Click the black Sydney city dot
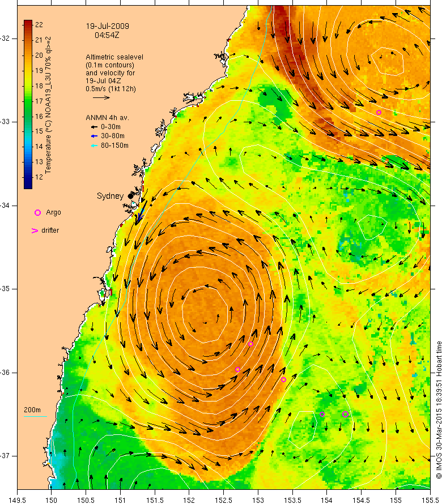The height and width of the screenshot is (504, 442). pyautogui.click(x=130, y=196)
